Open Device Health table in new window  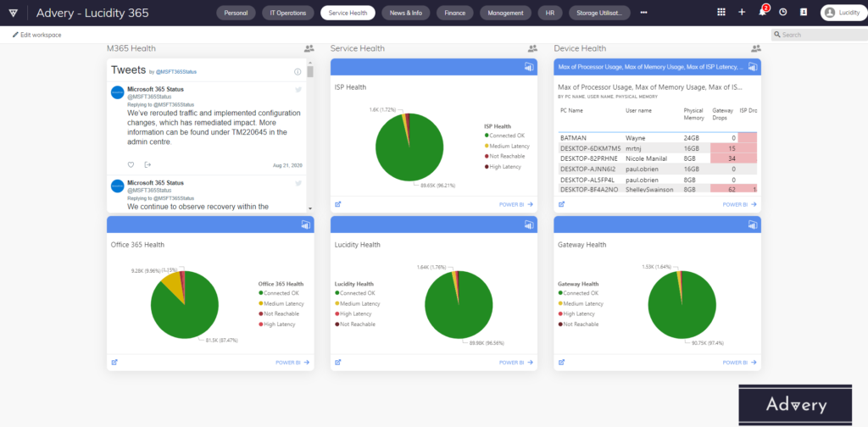(x=561, y=204)
